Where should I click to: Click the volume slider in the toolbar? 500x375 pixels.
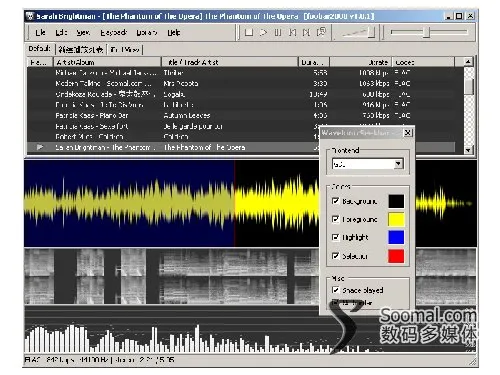pos(358,33)
